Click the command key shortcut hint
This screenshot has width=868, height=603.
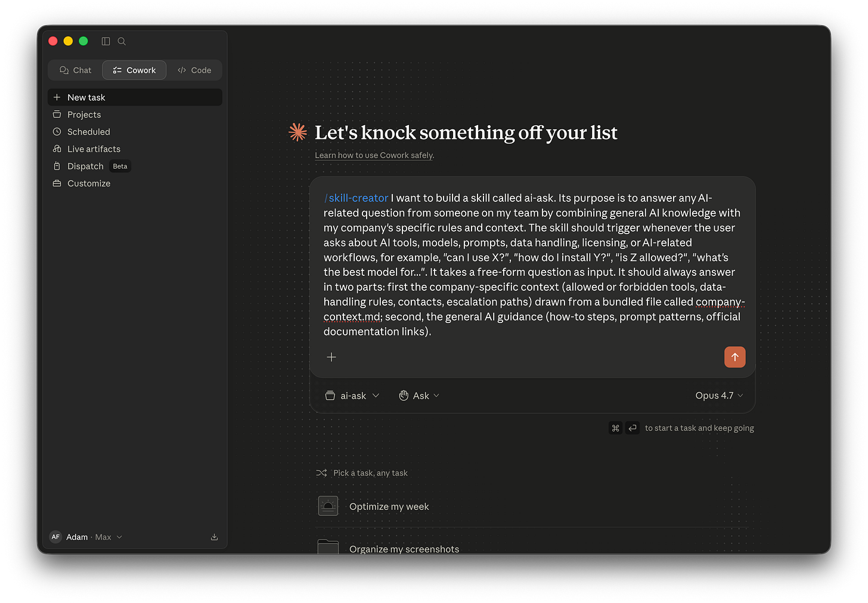point(616,428)
